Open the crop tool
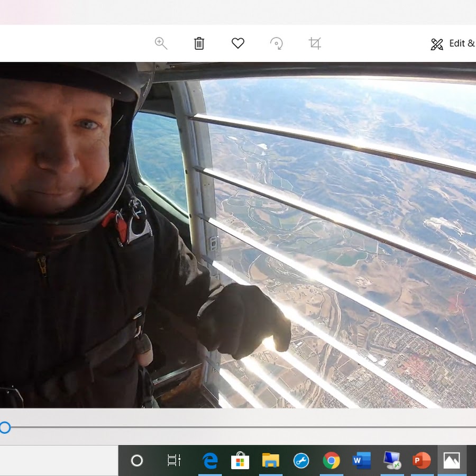Image resolution: width=476 pixels, height=476 pixels. click(x=315, y=43)
